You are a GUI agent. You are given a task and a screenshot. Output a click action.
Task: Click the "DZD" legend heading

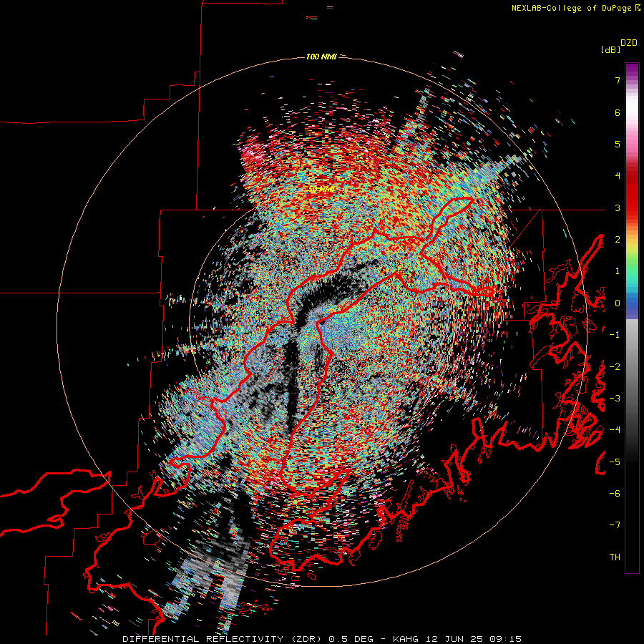coord(629,43)
